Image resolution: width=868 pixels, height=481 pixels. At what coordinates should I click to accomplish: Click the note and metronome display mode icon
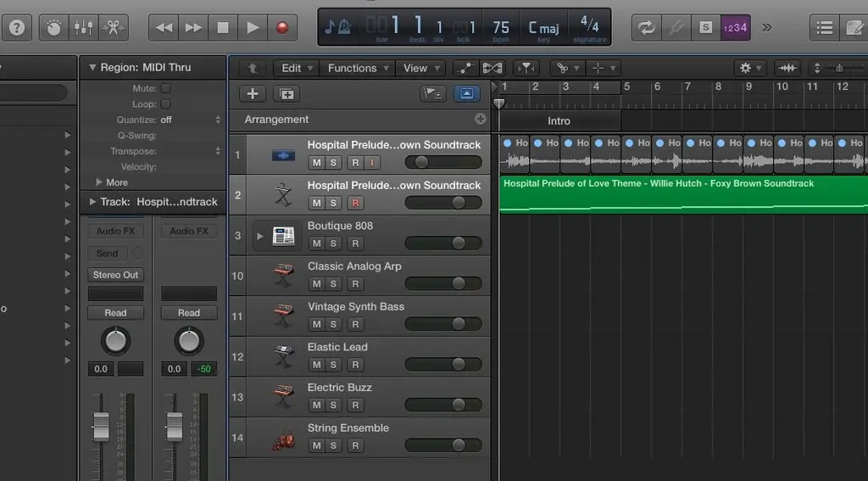click(337, 26)
